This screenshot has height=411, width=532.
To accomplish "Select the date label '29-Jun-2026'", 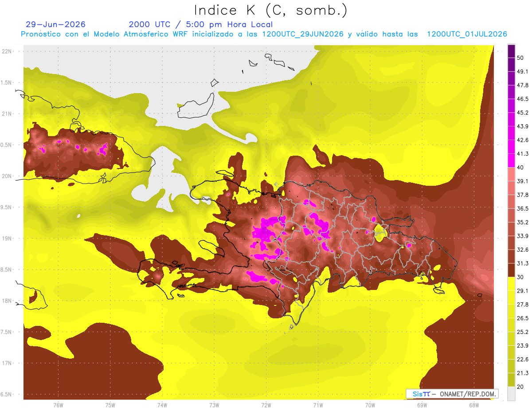I will [x=56, y=24].
